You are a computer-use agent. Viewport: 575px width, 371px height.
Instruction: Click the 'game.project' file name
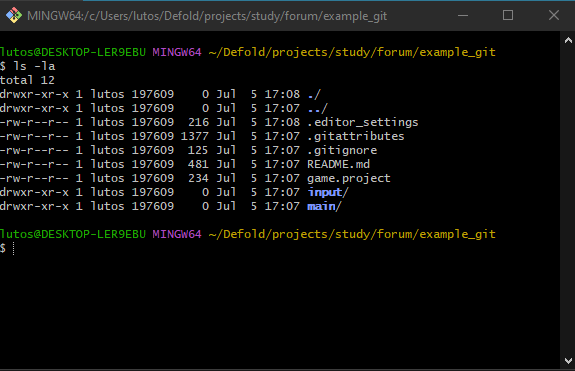[349, 179]
